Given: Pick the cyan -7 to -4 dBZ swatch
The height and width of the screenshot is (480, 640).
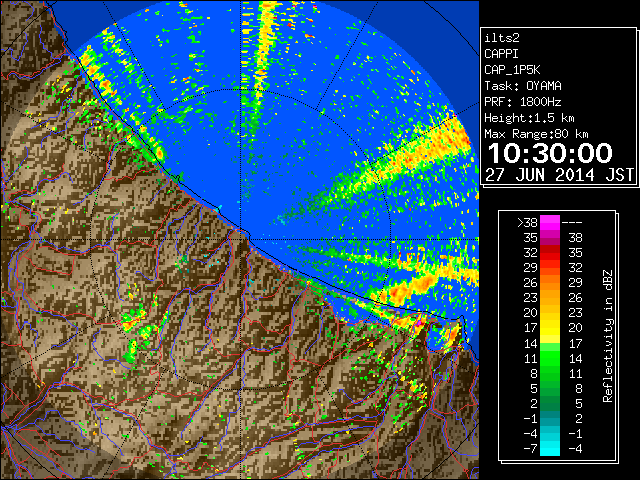Looking at the screenshot, I should pos(550,449).
